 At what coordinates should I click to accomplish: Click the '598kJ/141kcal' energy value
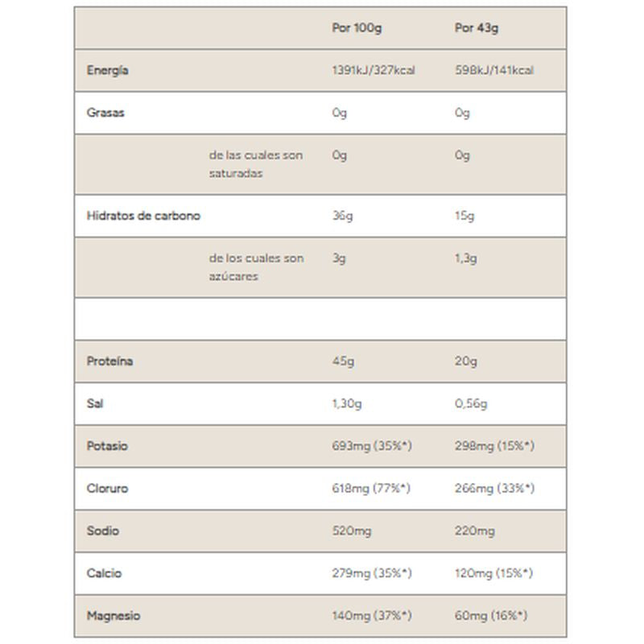[x=494, y=71]
